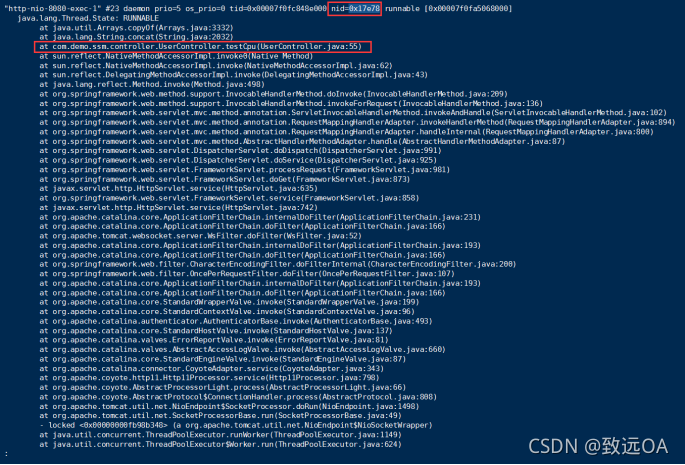The width and height of the screenshot is (685, 465).
Task: Click NativeMethodAccessorImpl.invoke0(Native Method) line
Action: tap(176, 56)
